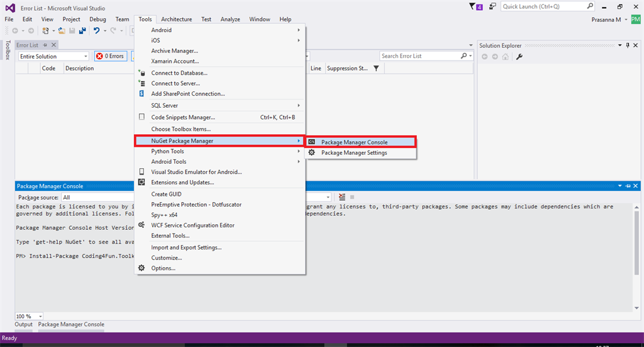The width and height of the screenshot is (644, 347).
Task: Click the New Project toolbar icon
Action: point(45,30)
